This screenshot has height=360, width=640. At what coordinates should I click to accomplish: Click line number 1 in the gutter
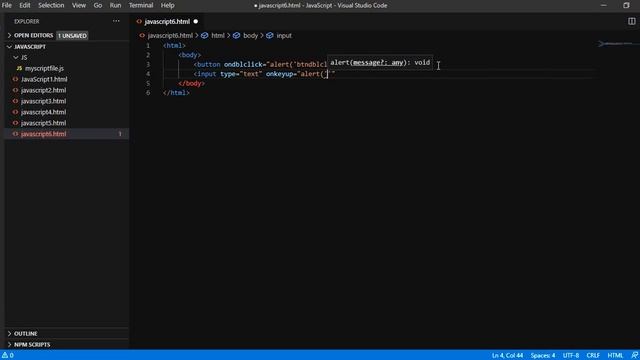148,45
